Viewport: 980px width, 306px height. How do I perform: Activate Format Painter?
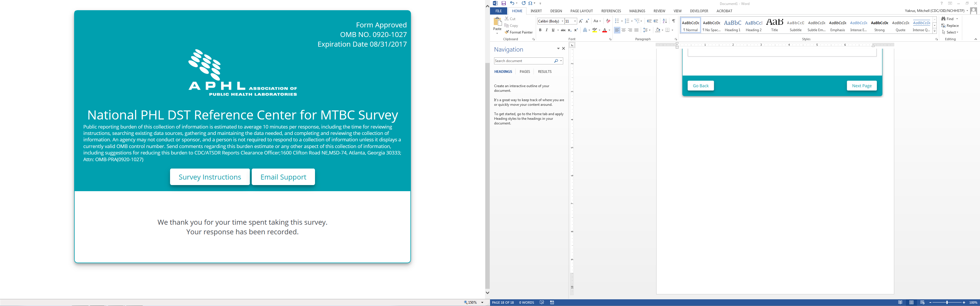[x=519, y=32]
